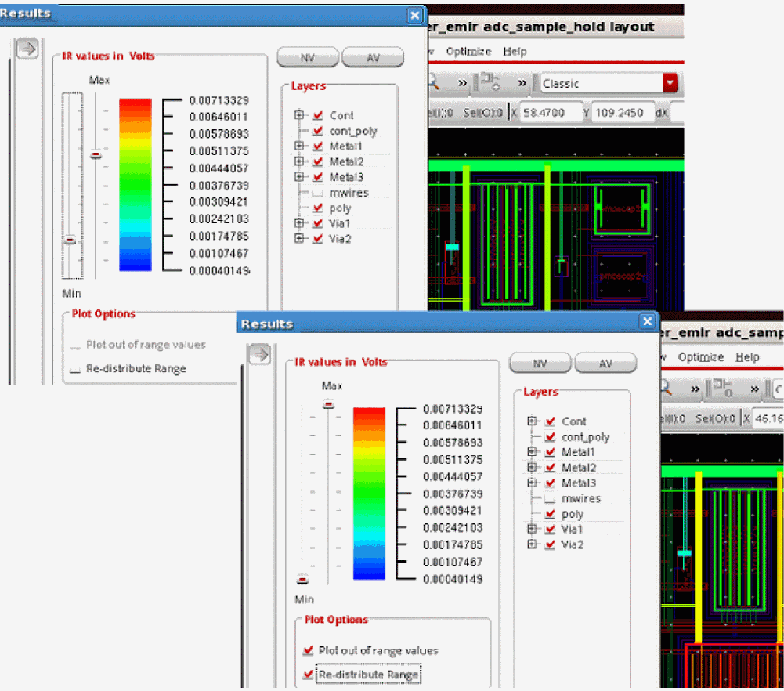Open toolbar overflow chevron directly left of Classic
This screenshot has height=691, width=784.
tap(522, 83)
